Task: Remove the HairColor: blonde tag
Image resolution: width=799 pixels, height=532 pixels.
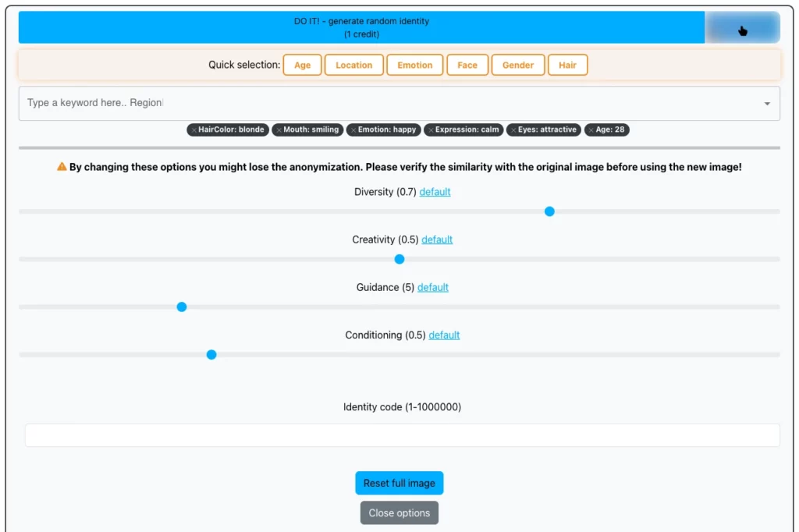Action: [194, 130]
